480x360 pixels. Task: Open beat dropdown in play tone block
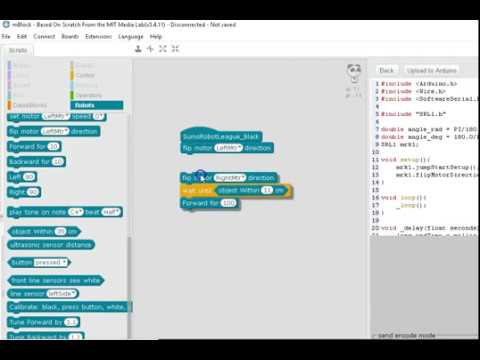pyautogui.click(x=111, y=212)
